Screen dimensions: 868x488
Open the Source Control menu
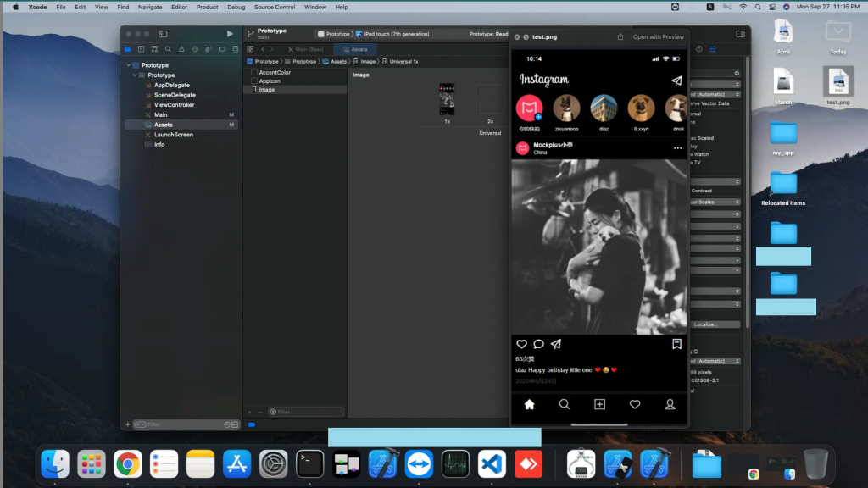pos(275,7)
